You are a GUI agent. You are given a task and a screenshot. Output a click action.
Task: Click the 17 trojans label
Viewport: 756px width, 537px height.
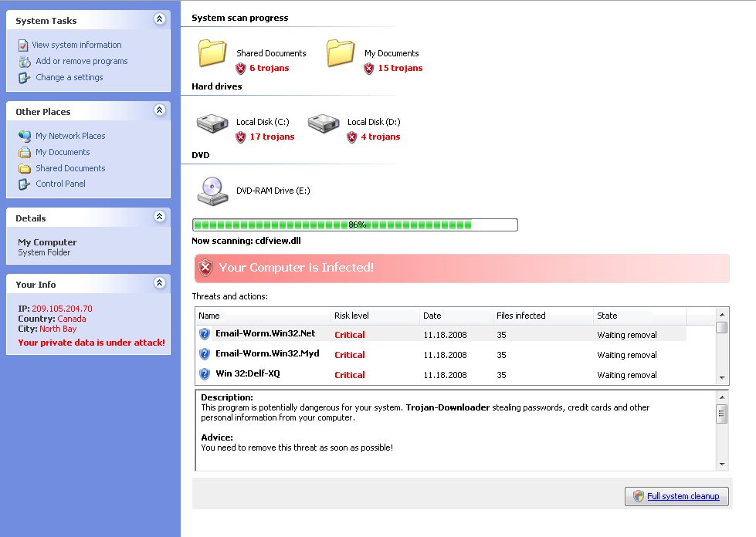click(272, 137)
